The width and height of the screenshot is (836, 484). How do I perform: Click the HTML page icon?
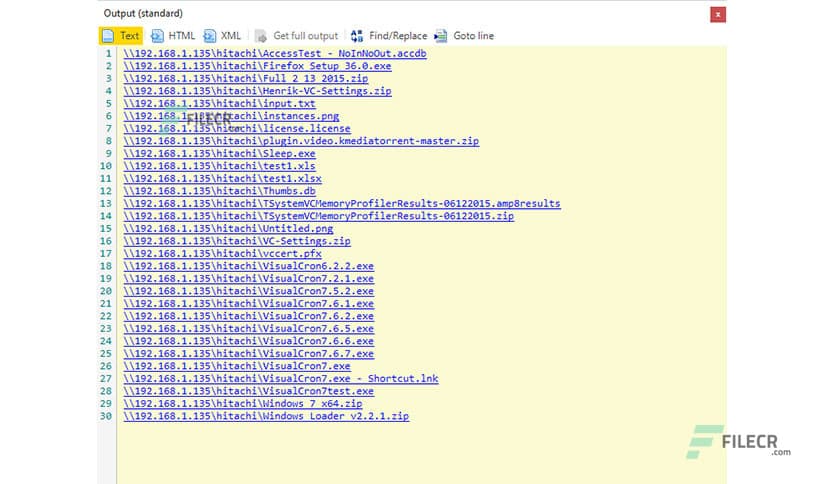pos(157,36)
